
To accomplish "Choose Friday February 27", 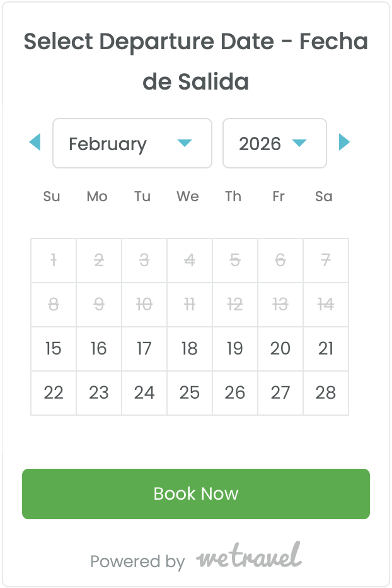I will tap(280, 393).
